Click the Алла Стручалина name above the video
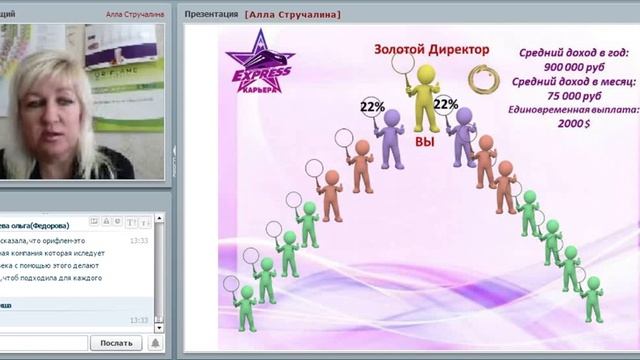This screenshot has height=360, width=640. [135, 14]
